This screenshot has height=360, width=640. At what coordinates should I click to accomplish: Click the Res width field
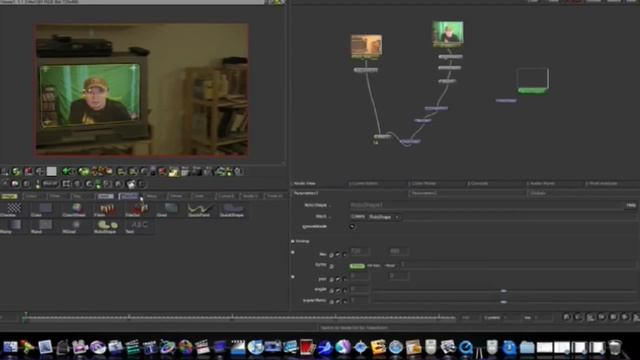pyautogui.click(x=360, y=251)
